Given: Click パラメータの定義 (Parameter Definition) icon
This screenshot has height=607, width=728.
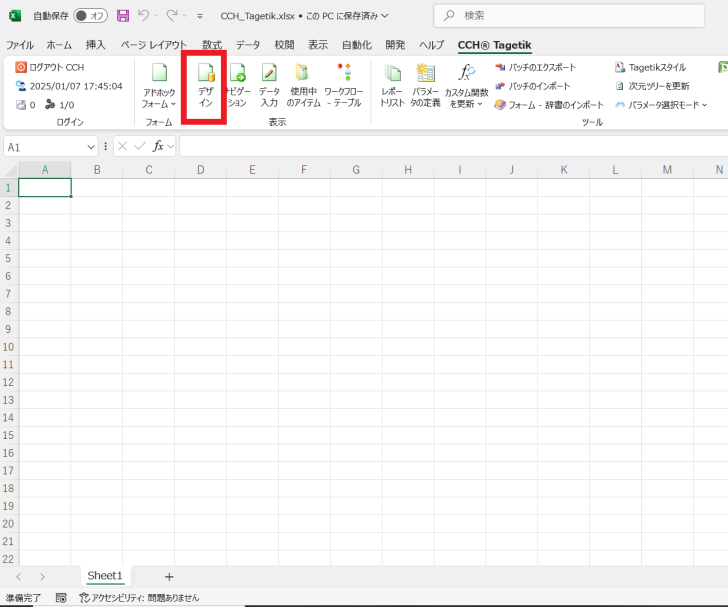Looking at the screenshot, I should tap(425, 85).
